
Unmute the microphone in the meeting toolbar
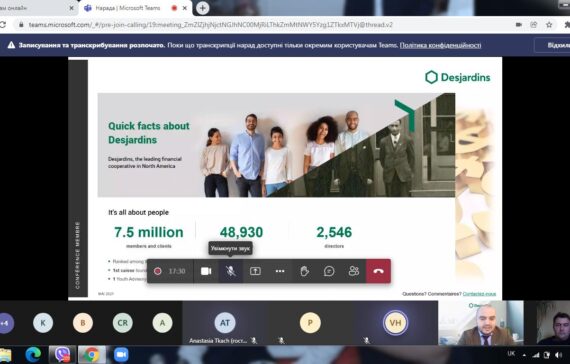tap(230, 271)
